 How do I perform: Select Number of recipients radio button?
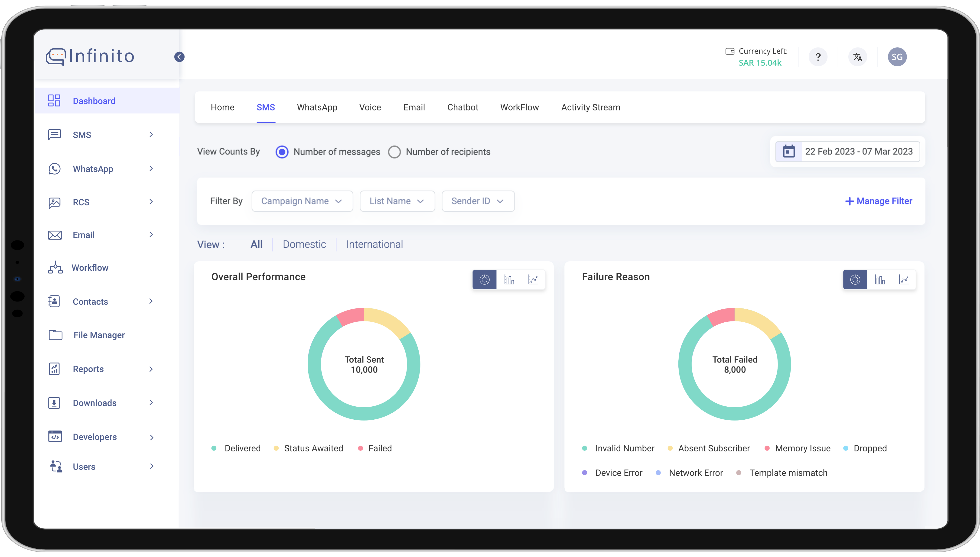tap(394, 152)
